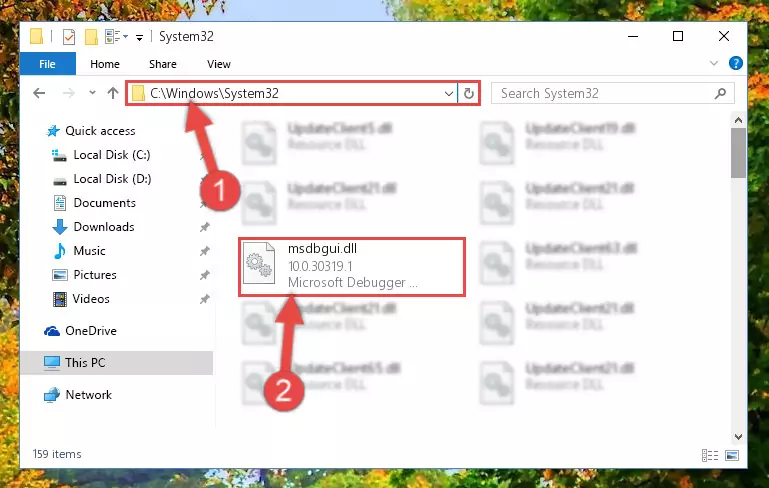Go back with the Back arrow
This screenshot has height=488, width=769.
click(39, 93)
